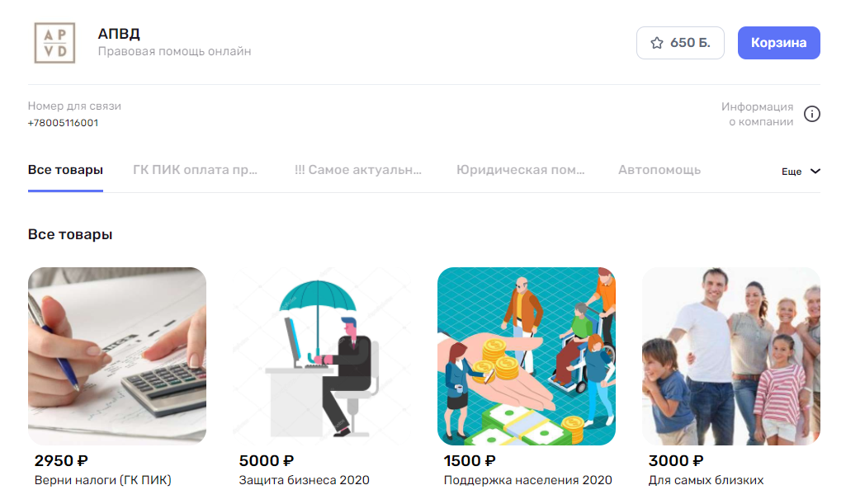Screen dimensions: 846x504
Task: Select the Все товары tab
Action: [65, 170]
